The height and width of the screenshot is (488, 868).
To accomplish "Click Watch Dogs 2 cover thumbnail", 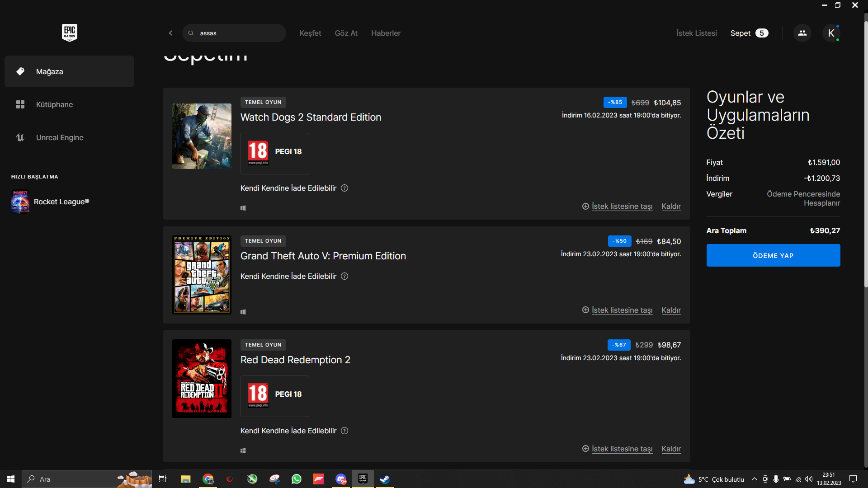I will coord(202,136).
